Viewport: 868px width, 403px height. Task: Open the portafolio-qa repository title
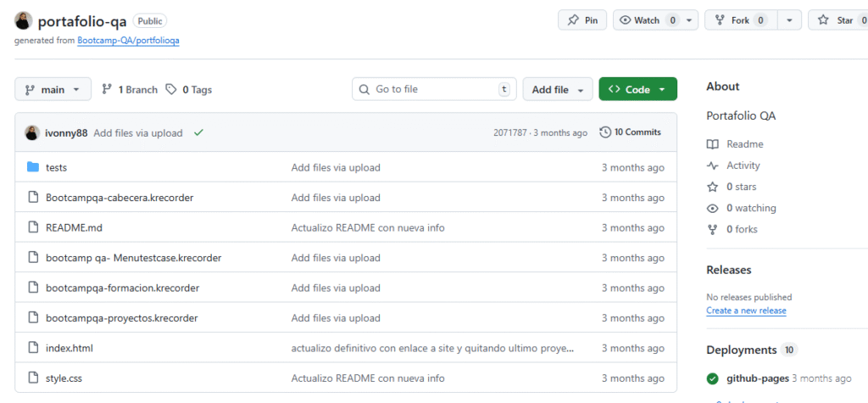[82, 21]
